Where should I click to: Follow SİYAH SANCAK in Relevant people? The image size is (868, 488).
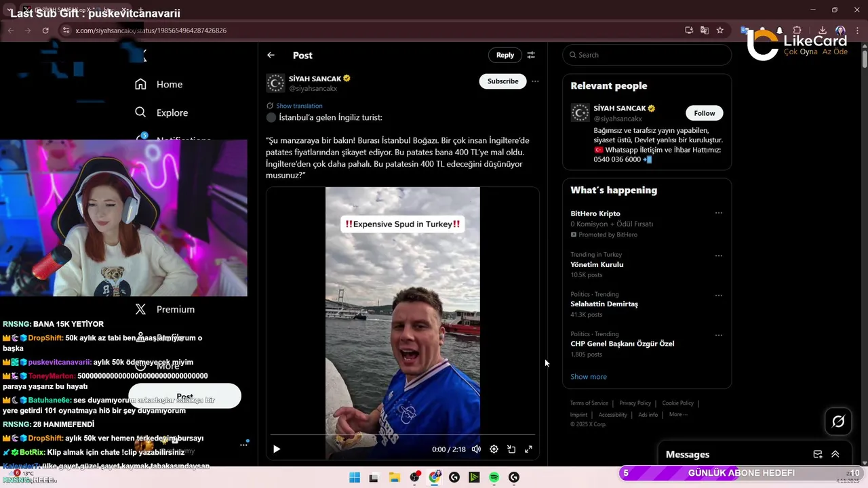tap(705, 113)
